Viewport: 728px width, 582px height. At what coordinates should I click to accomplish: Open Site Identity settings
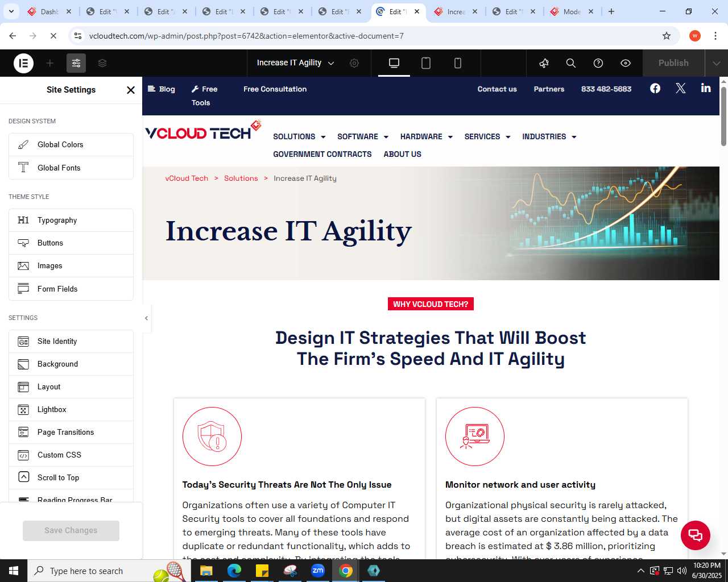point(71,341)
